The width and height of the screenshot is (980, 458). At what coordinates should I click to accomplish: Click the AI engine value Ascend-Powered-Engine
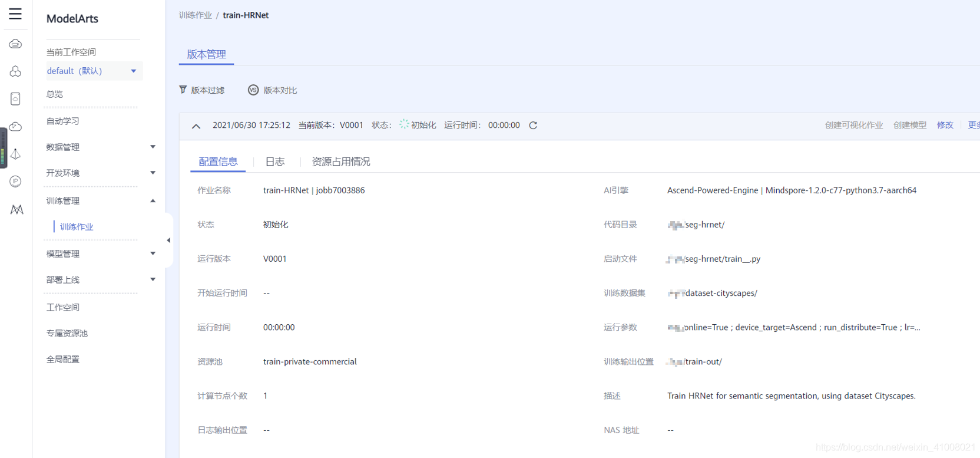tap(792, 190)
